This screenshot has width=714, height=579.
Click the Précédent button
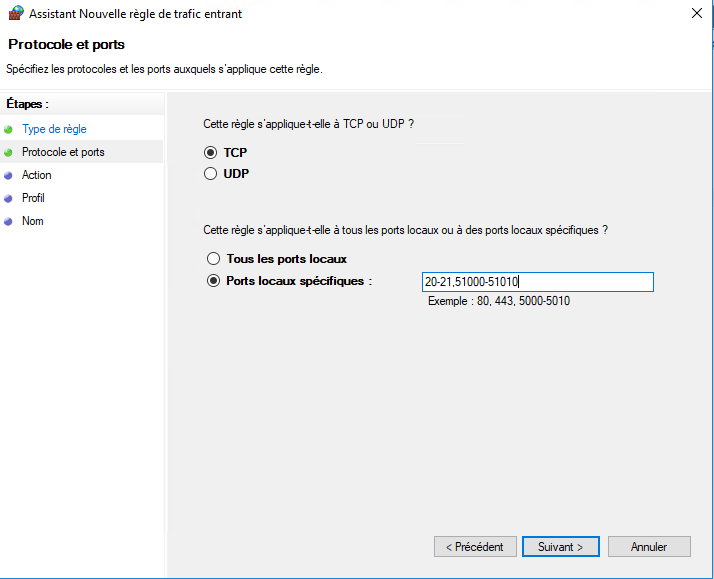point(475,547)
